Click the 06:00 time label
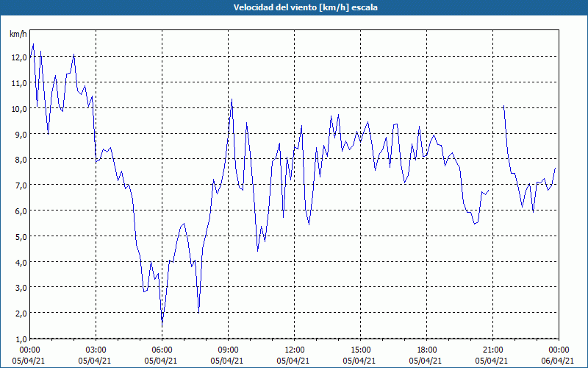 coord(162,350)
